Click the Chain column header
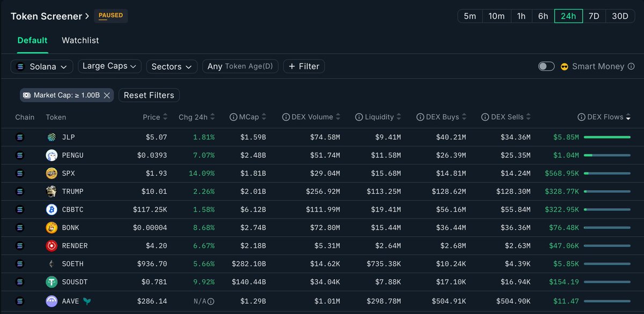 25,117
